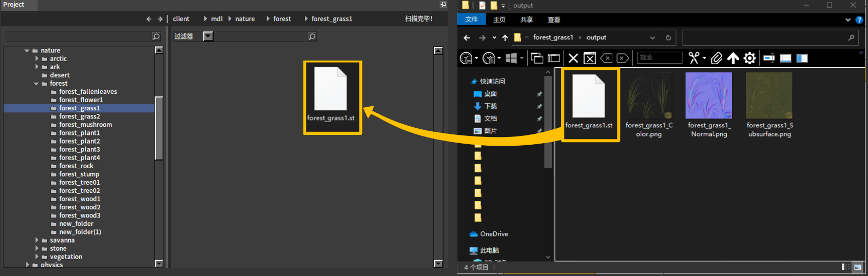The height and width of the screenshot is (276, 868).
Task: Expand the savanna folder in the tree
Action: [36, 240]
